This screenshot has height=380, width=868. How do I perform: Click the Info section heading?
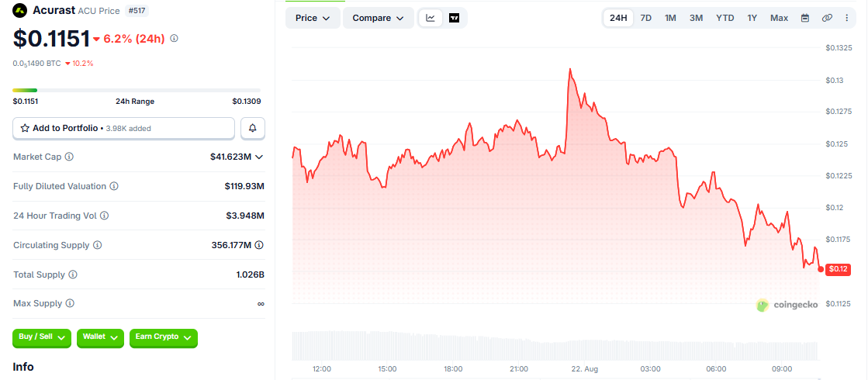[x=23, y=367]
